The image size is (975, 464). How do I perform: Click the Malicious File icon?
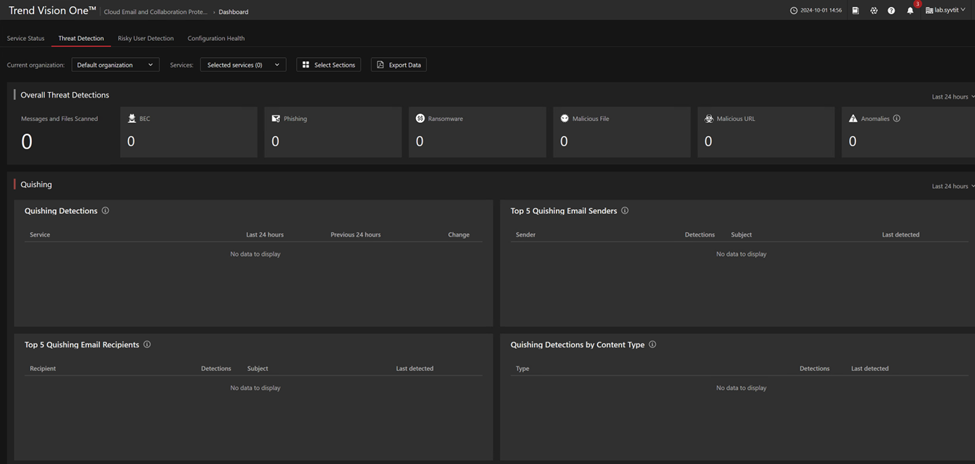click(x=565, y=118)
